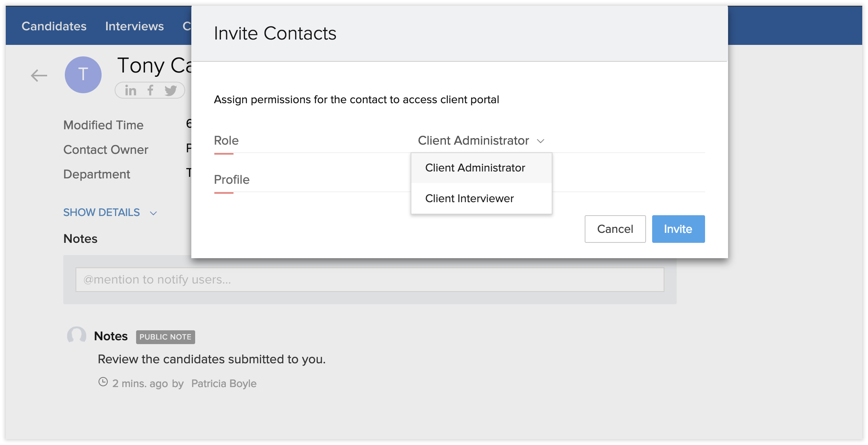868x445 pixels.
Task: Switch to the Interviews tab
Action: 135,26
